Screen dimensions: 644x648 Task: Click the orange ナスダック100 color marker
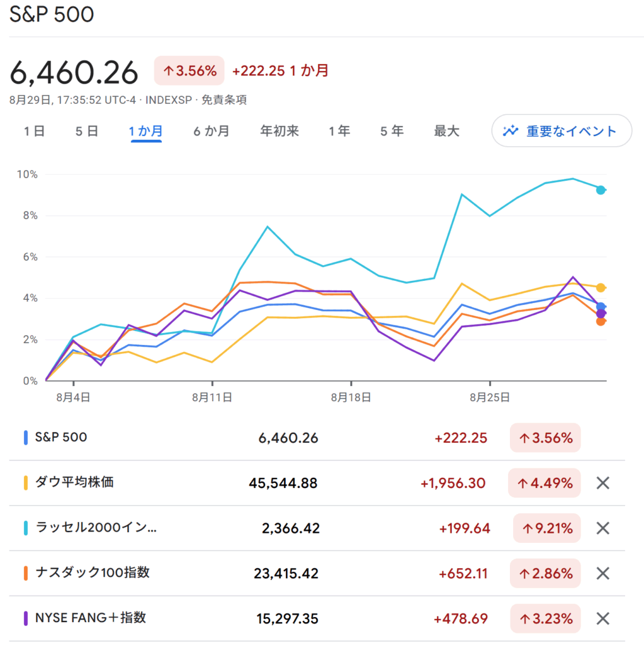click(25, 573)
